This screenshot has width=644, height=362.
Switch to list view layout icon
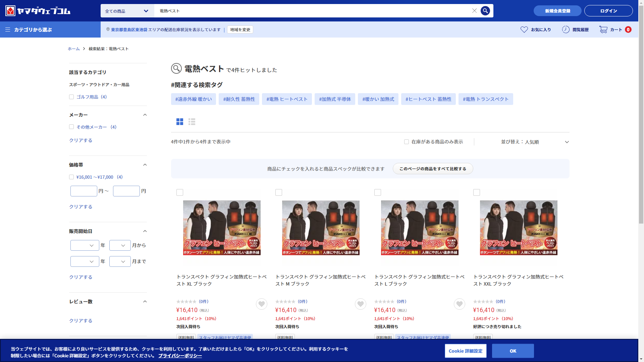tap(192, 122)
